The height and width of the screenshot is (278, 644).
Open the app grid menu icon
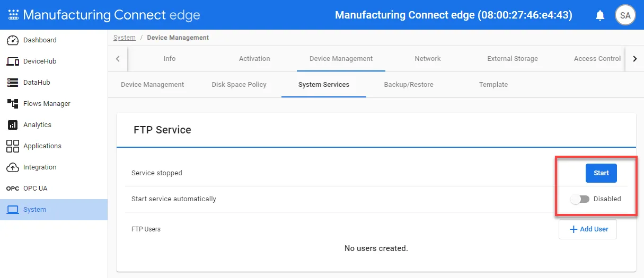[x=13, y=15]
